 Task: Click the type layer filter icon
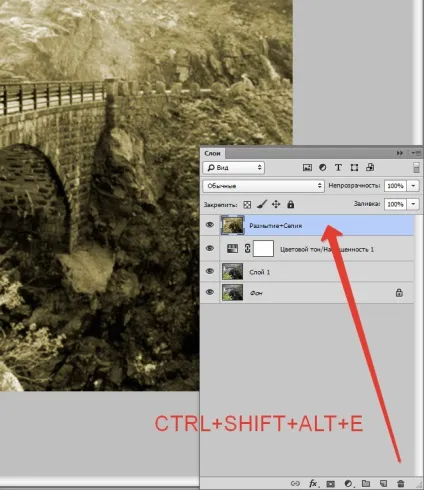click(338, 168)
